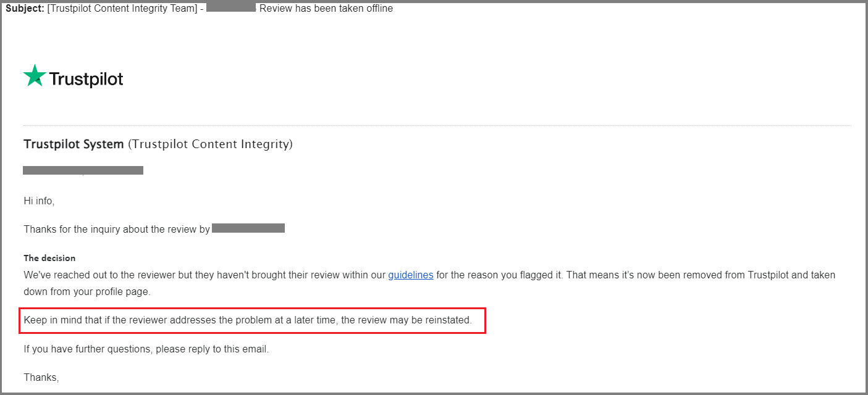Click the greeting 'Hi info,'
This screenshot has width=868, height=395.
[x=40, y=201]
